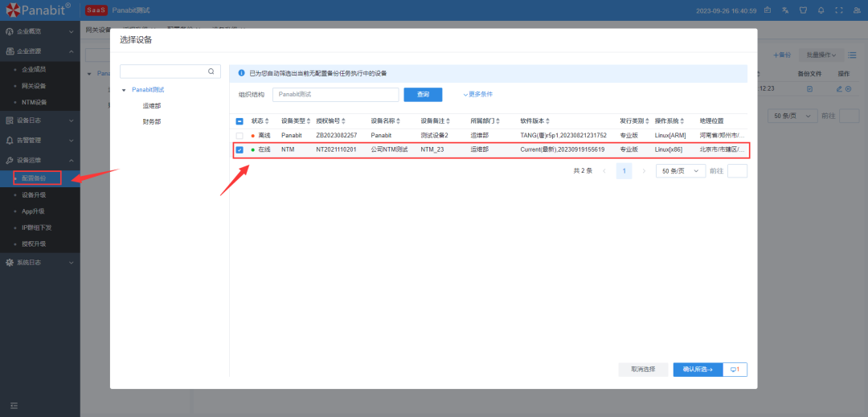Expand 告警管理 sidebar section
This screenshot has width=868, height=417.
click(40, 140)
